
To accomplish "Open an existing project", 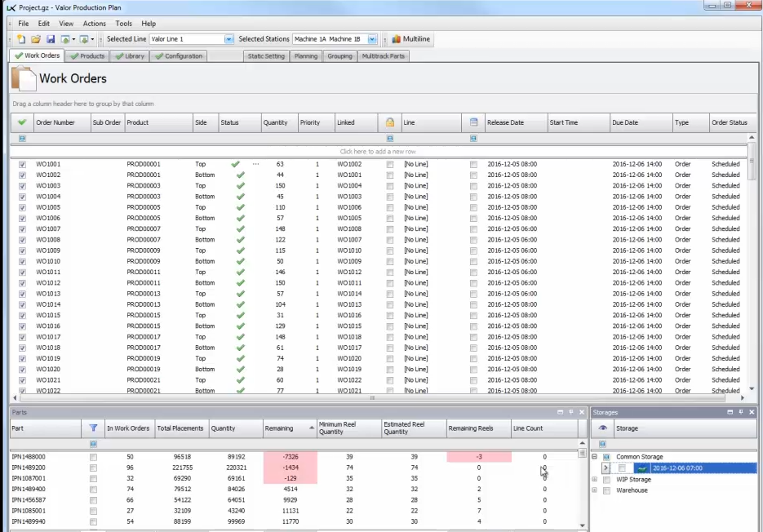I will pos(37,38).
